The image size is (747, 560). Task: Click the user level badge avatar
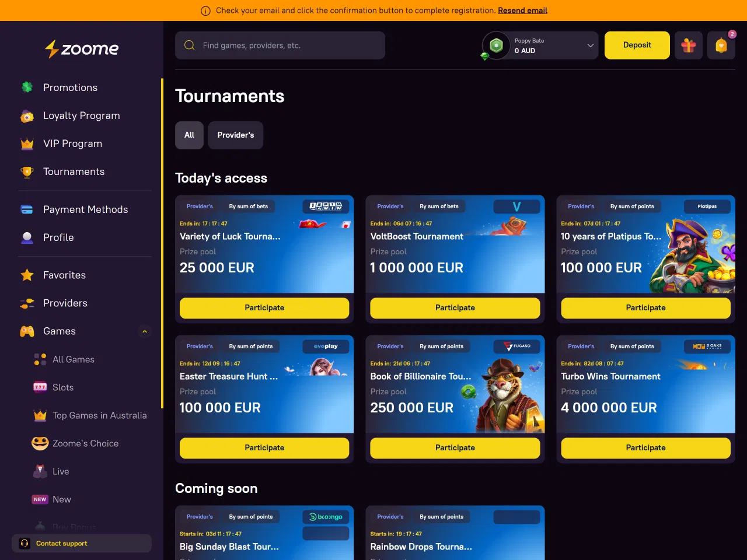(x=496, y=45)
